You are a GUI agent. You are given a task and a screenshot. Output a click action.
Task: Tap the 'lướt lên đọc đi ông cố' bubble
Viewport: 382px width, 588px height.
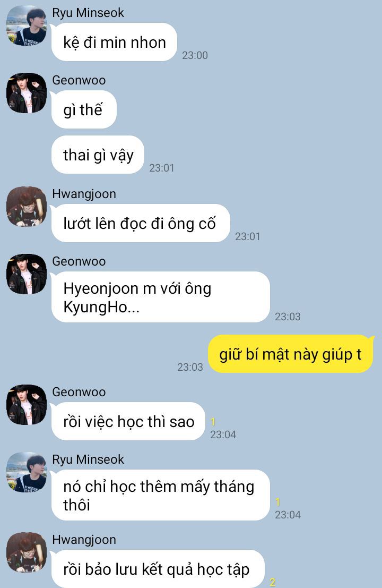pos(141,223)
